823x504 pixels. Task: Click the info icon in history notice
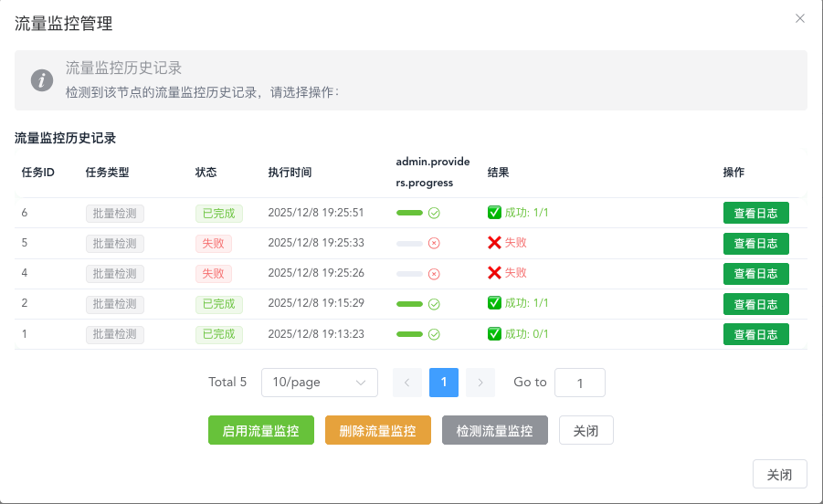coord(42,80)
